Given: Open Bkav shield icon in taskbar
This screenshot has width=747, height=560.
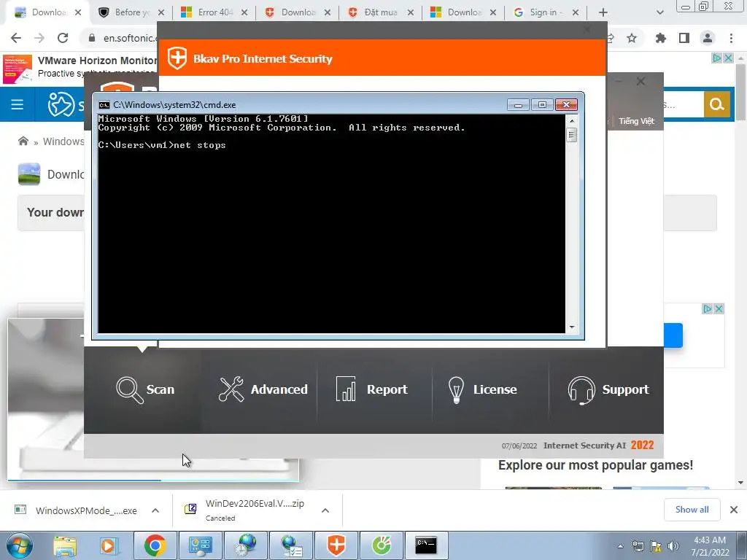Looking at the screenshot, I should 336,545.
